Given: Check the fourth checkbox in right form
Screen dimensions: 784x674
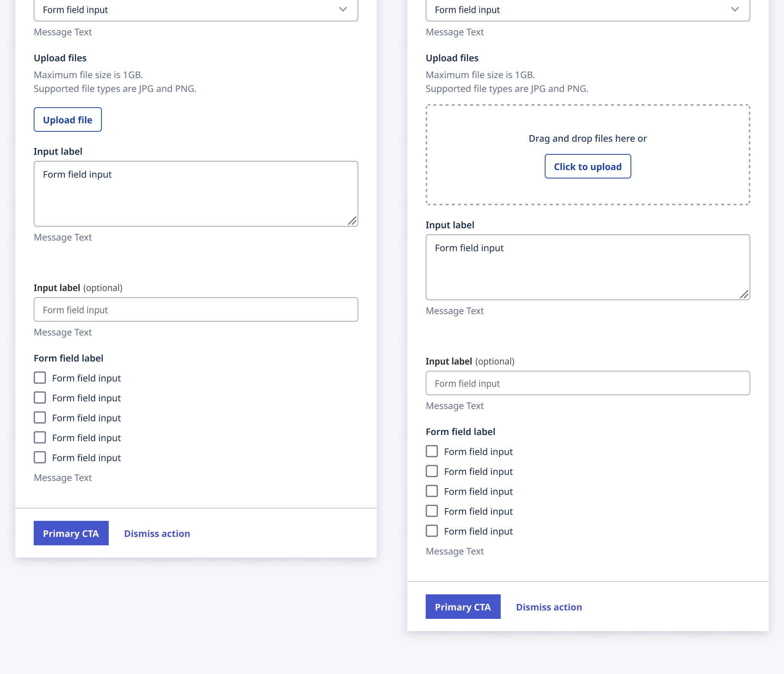Looking at the screenshot, I should coord(432,511).
